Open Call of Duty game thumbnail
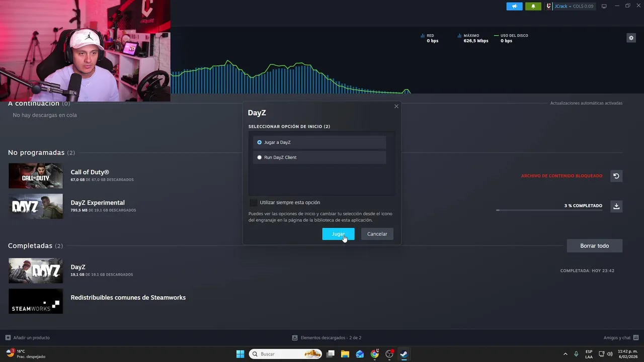 point(36,176)
